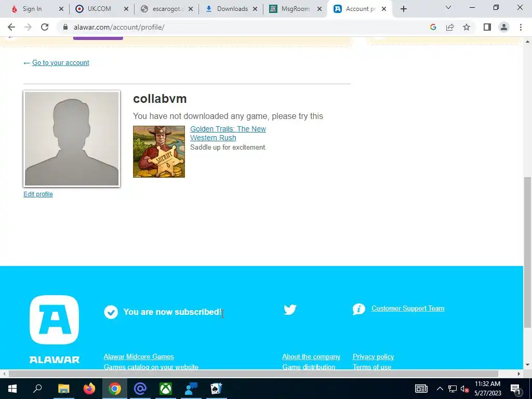532x399 pixels.
Task: Follow the Go to your account link
Action: (60, 63)
